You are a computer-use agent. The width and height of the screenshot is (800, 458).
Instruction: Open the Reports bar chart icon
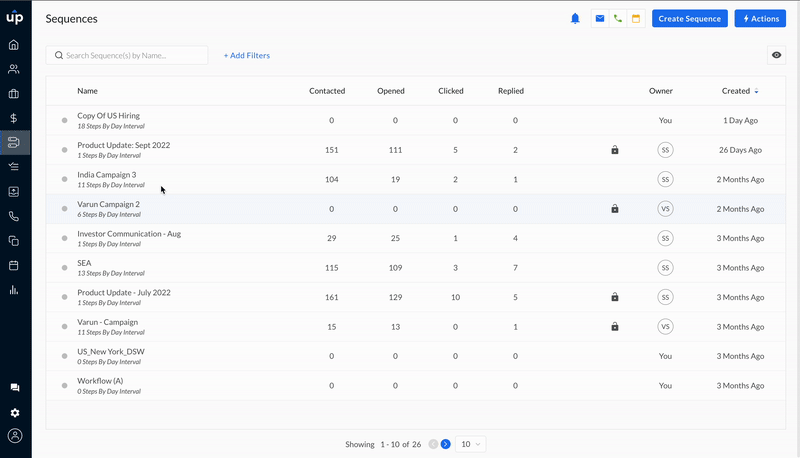point(14,290)
